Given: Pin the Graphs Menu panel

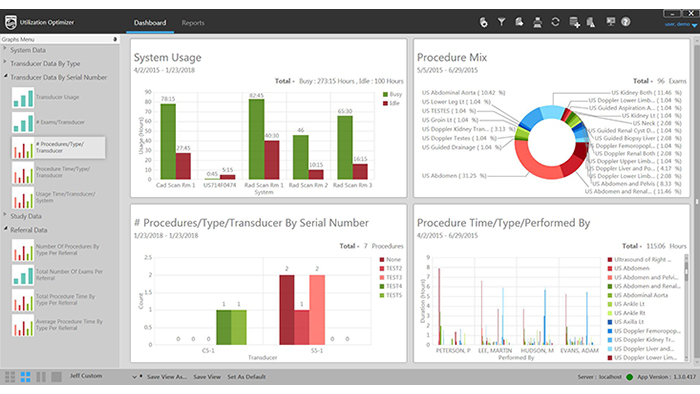Looking at the screenshot, I should tap(115, 39).
